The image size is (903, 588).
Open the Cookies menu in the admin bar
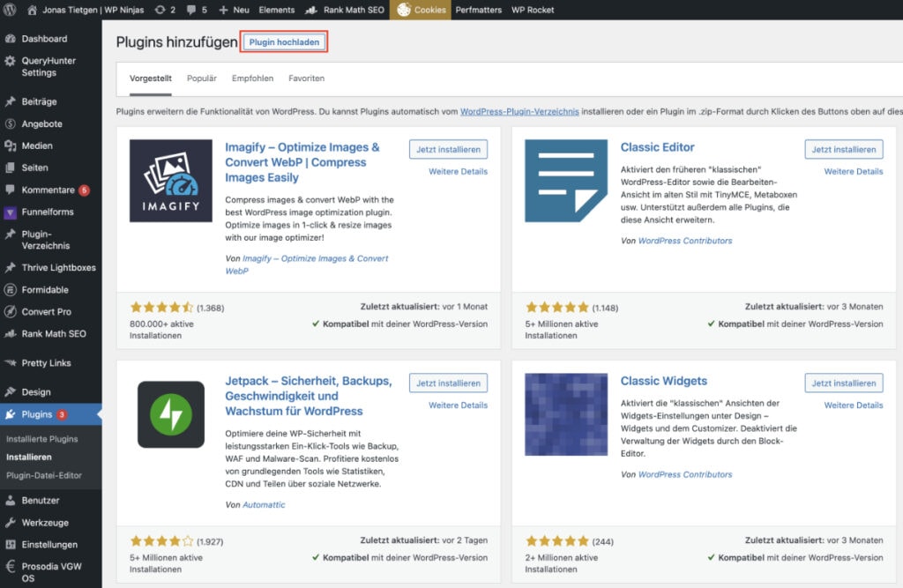tap(429, 10)
